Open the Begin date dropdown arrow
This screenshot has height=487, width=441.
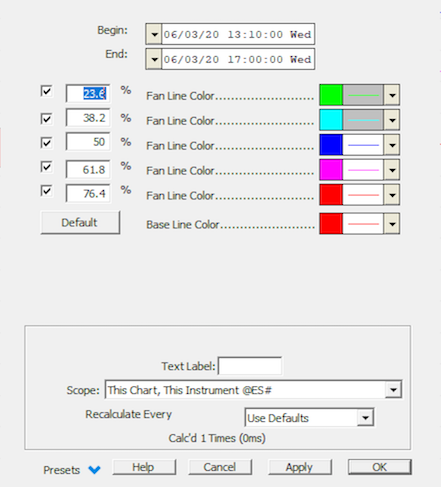154,34
